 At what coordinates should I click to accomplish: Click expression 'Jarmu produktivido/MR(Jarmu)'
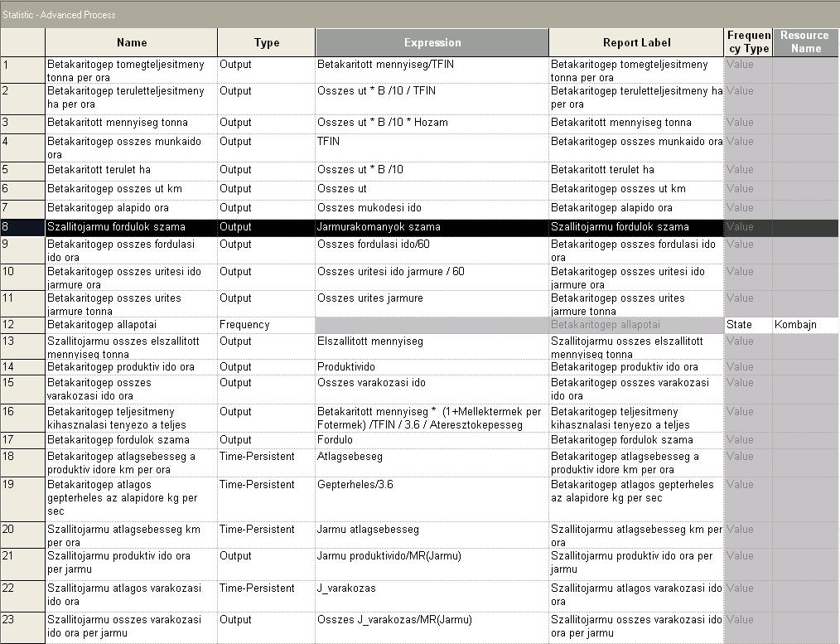[432, 564]
